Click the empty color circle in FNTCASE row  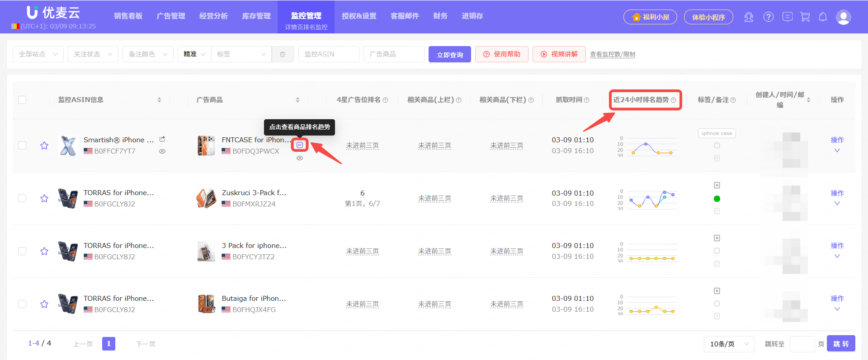point(717,145)
